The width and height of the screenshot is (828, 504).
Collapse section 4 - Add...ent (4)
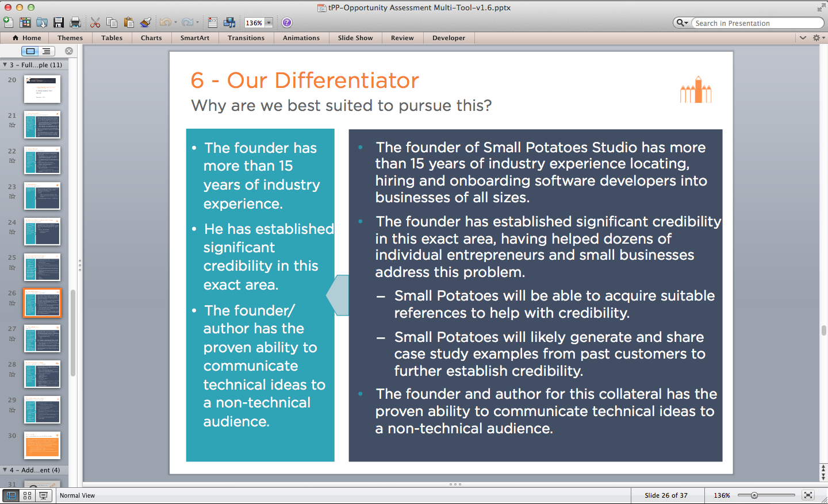pyautogui.click(x=5, y=470)
